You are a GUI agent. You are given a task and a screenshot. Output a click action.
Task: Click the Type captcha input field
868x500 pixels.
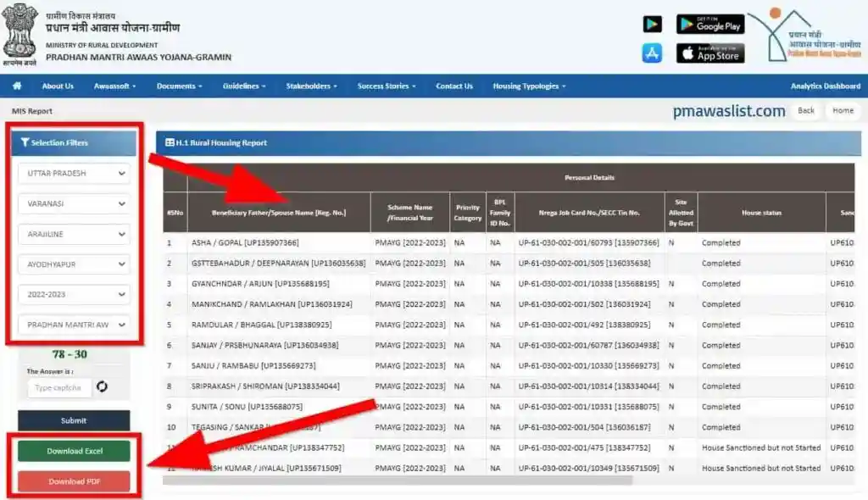(58, 387)
